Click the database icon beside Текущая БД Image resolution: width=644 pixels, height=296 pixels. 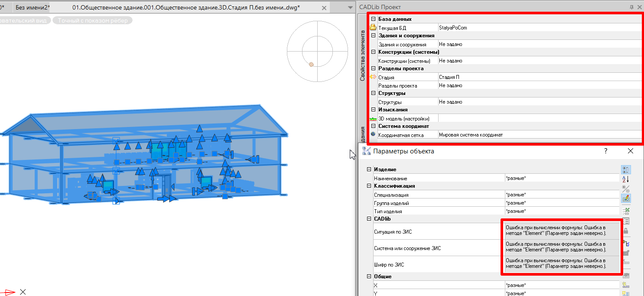click(x=373, y=28)
